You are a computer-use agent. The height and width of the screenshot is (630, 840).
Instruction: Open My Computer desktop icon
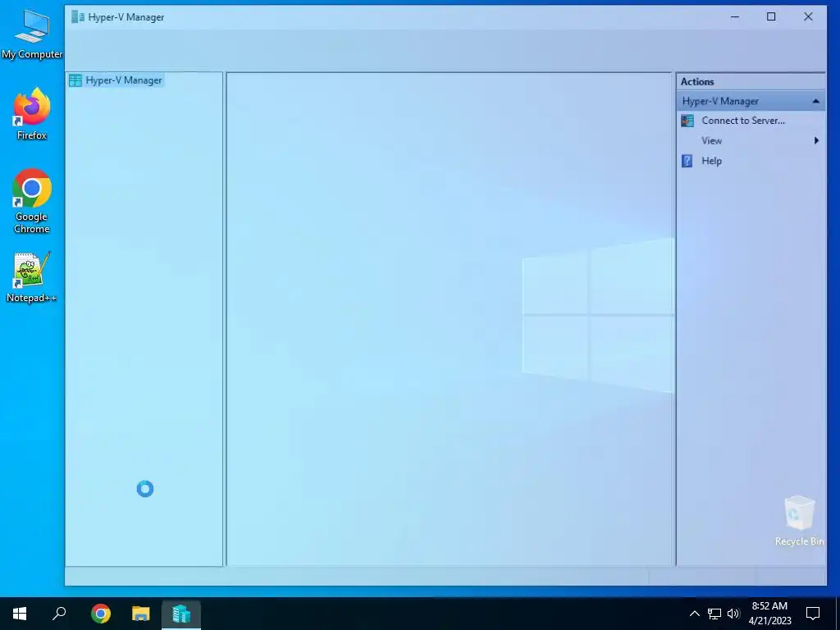(32, 34)
